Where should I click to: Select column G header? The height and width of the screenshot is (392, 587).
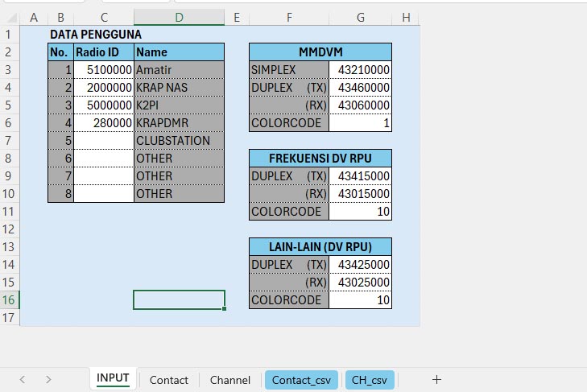[360, 18]
